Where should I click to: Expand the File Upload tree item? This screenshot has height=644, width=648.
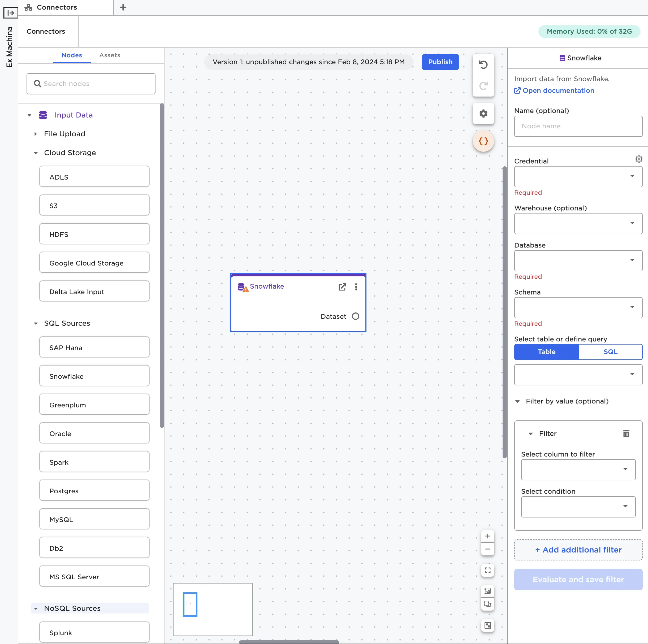tap(36, 134)
